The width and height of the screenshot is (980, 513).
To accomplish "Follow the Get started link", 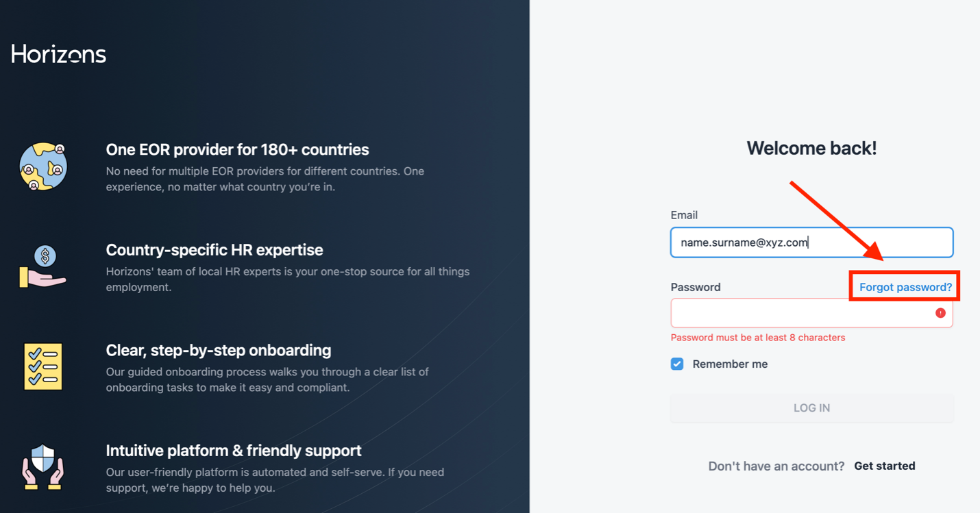I will (x=884, y=466).
